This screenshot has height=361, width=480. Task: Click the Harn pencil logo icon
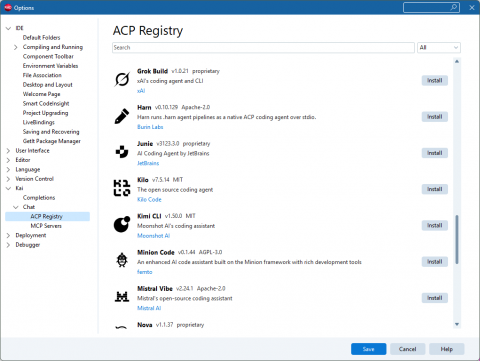(122, 116)
